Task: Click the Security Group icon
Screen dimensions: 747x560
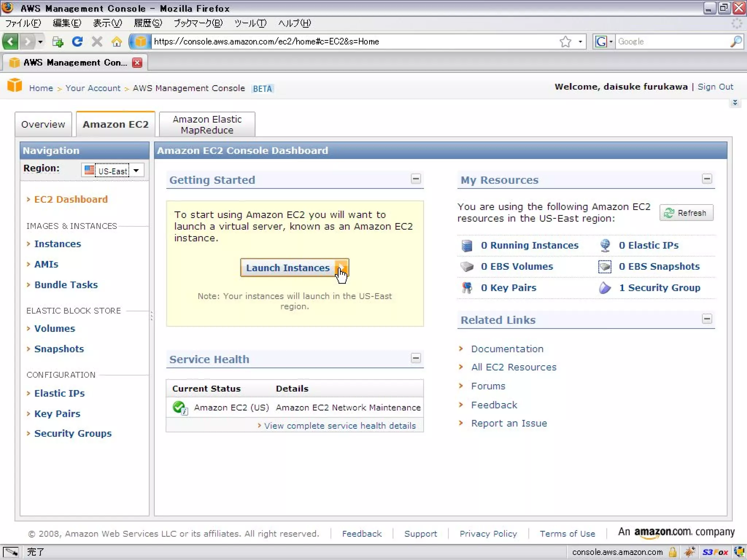Action: pyautogui.click(x=605, y=288)
